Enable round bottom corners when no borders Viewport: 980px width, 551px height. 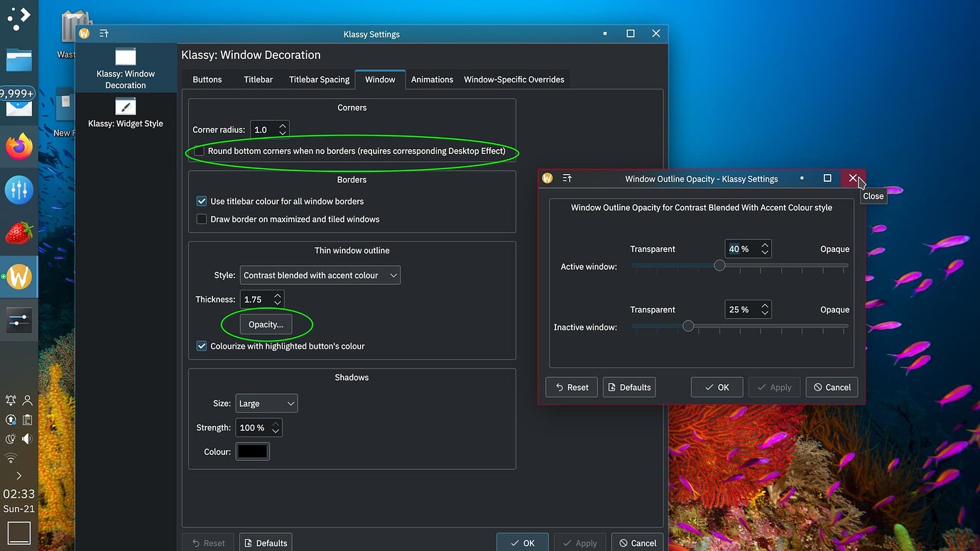click(200, 151)
